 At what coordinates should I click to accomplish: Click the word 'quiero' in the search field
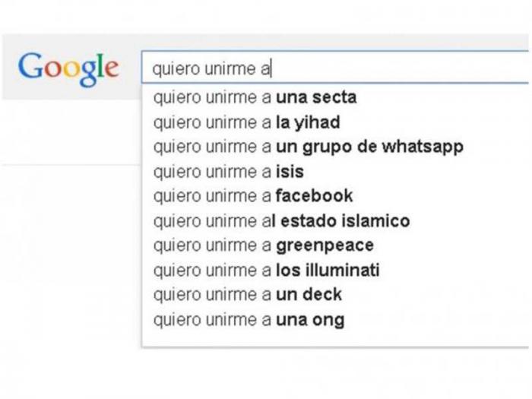[169, 70]
